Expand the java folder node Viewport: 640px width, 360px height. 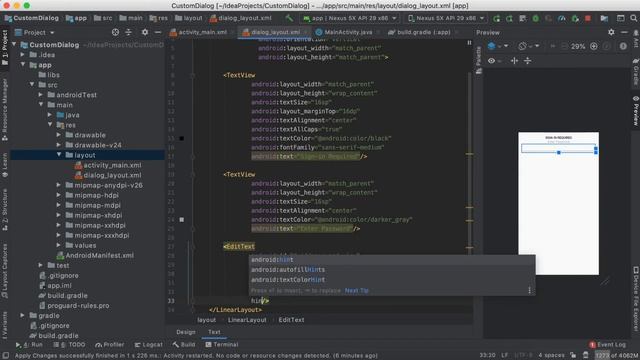(x=50, y=115)
